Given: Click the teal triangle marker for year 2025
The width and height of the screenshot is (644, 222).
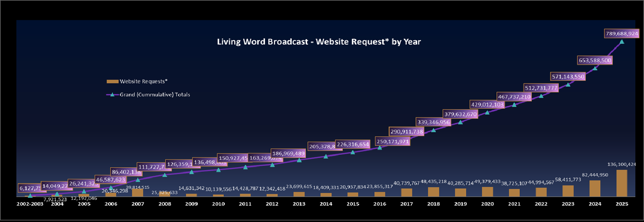Looking at the screenshot, I should (x=622, y=42).
